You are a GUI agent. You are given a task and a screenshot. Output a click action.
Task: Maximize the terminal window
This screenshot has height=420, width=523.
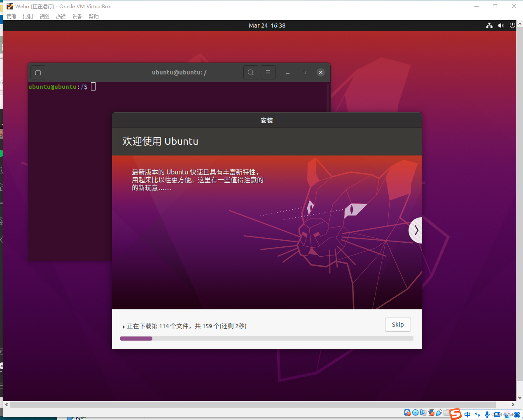(304, 72)
